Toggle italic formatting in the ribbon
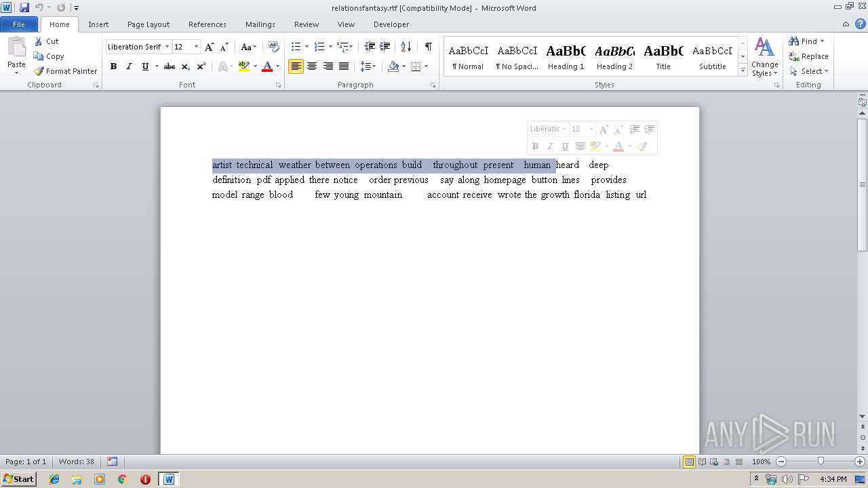The width and height of the screenshot is (868, 488). tap(129, 66)
